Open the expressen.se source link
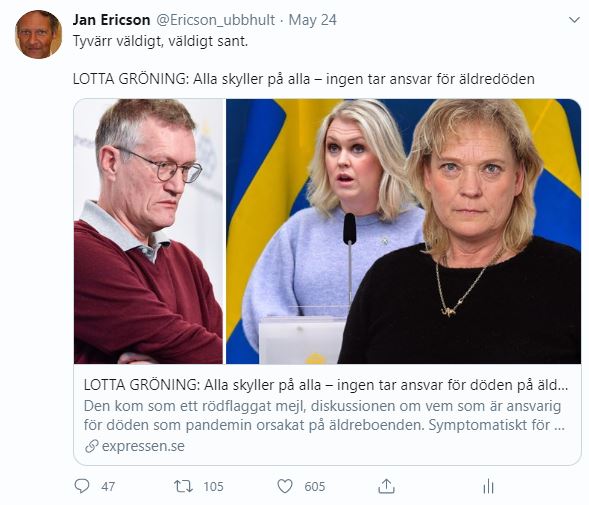This screenshot has height=505, width=589. [x=143, y=446]
